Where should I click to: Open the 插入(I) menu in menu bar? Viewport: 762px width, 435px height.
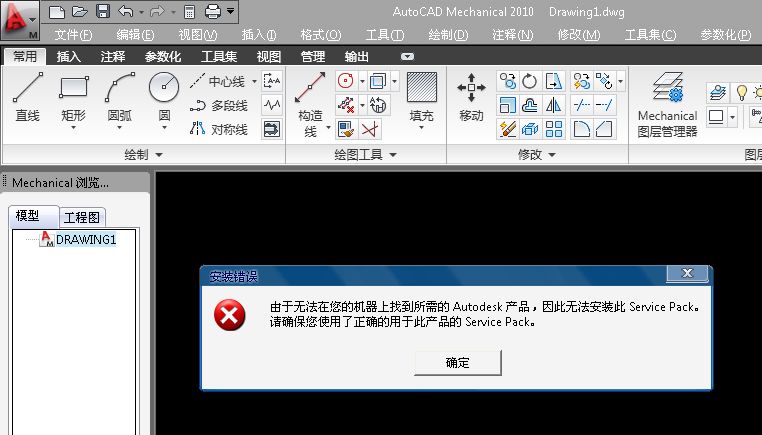(x=259, y=35)
